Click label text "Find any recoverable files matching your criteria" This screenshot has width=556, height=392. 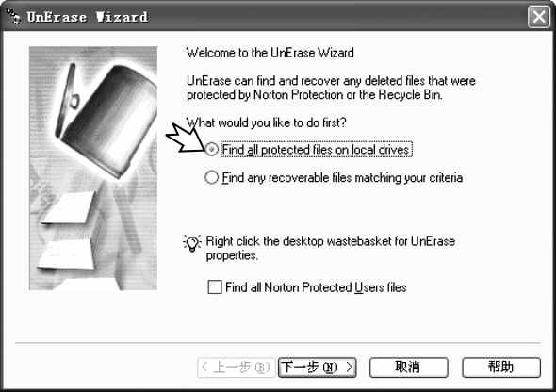pyautogui.click(x=342, y=177)
